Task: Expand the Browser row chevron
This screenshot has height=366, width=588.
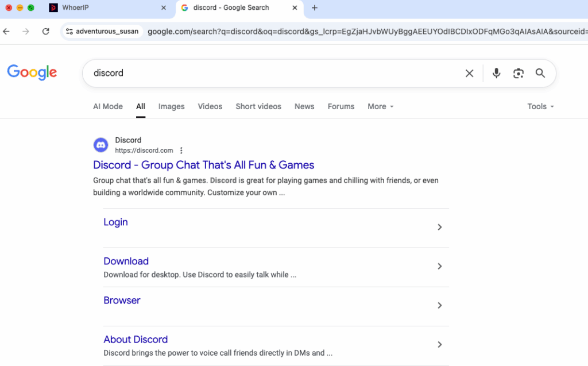Action: pos(439,305)
